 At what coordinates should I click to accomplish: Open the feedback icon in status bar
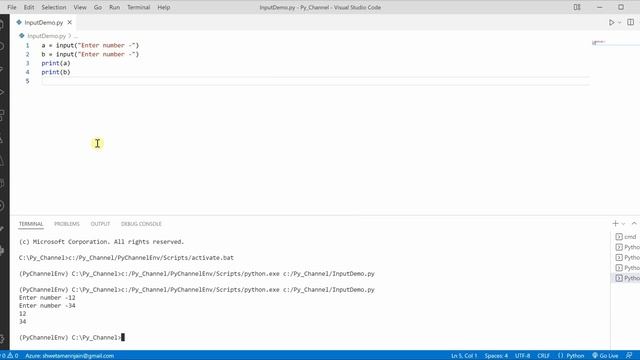coord(629,356)
